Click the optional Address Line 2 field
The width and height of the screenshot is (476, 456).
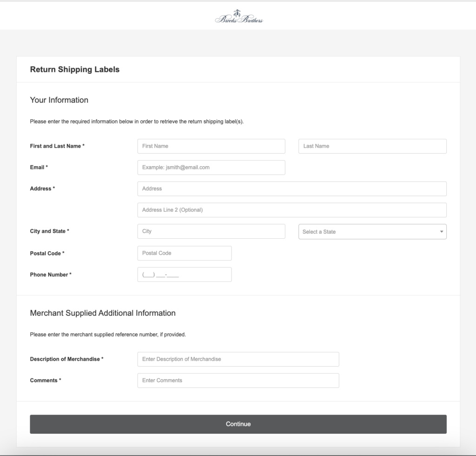click(291, 210)
